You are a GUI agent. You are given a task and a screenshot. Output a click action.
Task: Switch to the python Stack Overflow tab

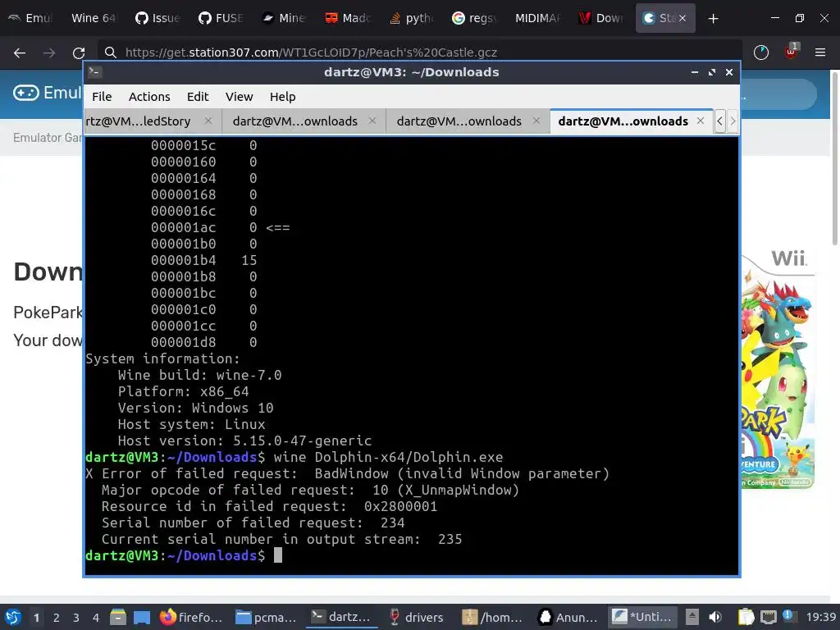[x=410, y=18]
